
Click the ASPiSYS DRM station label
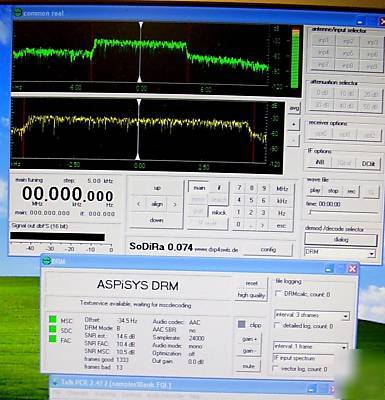coord(138,285)
